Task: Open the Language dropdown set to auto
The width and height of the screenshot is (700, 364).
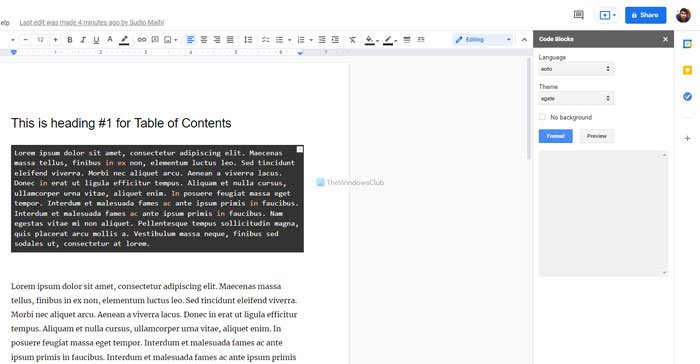Action: [x=576, y=69]
